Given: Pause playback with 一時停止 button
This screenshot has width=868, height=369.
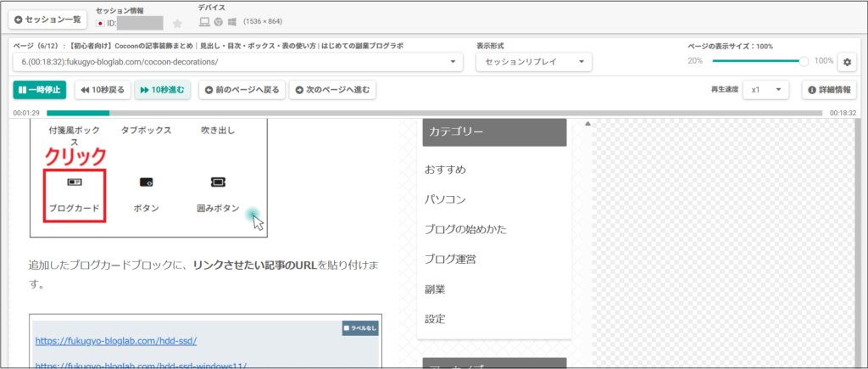Looking at the screenshot, I should (39, 90).
